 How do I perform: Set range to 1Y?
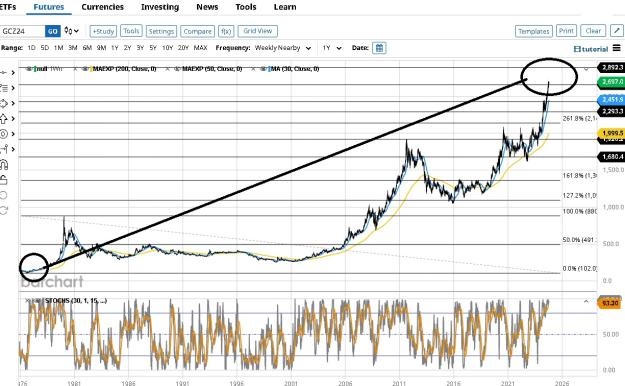click(x=115, y=48)
